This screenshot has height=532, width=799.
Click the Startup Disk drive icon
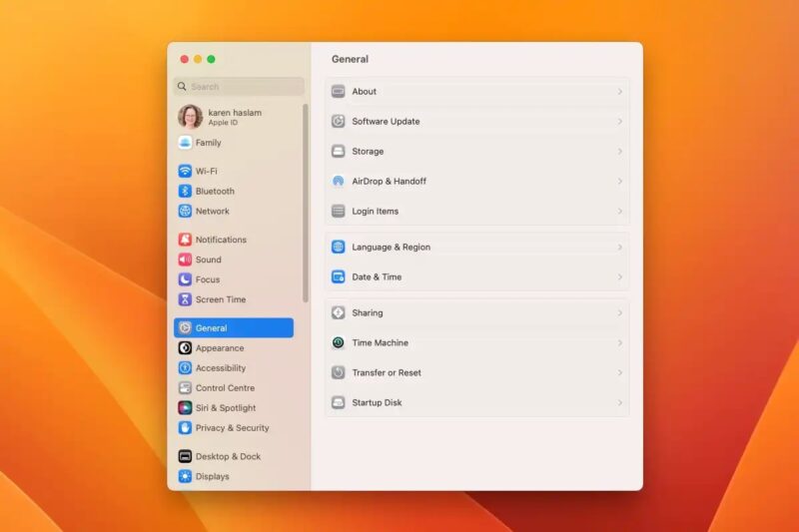pos(339,403)
